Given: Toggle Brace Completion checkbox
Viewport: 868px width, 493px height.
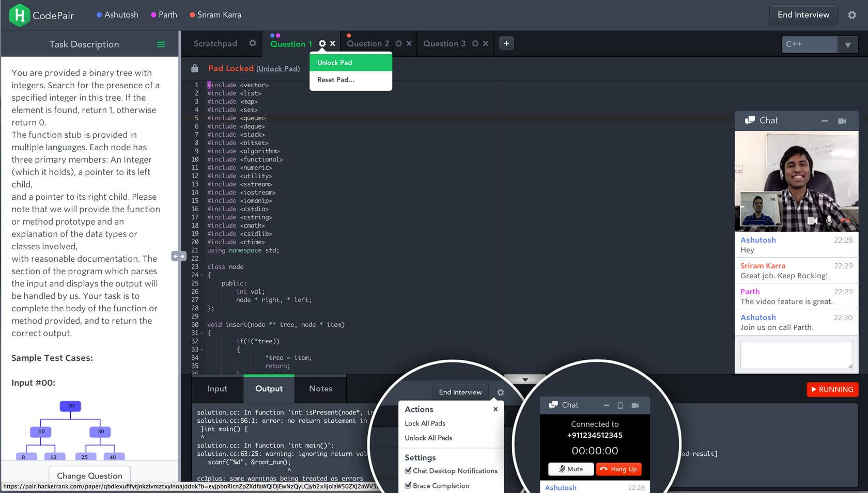Looking at the screenshot, I should click(x=408, y=485).
